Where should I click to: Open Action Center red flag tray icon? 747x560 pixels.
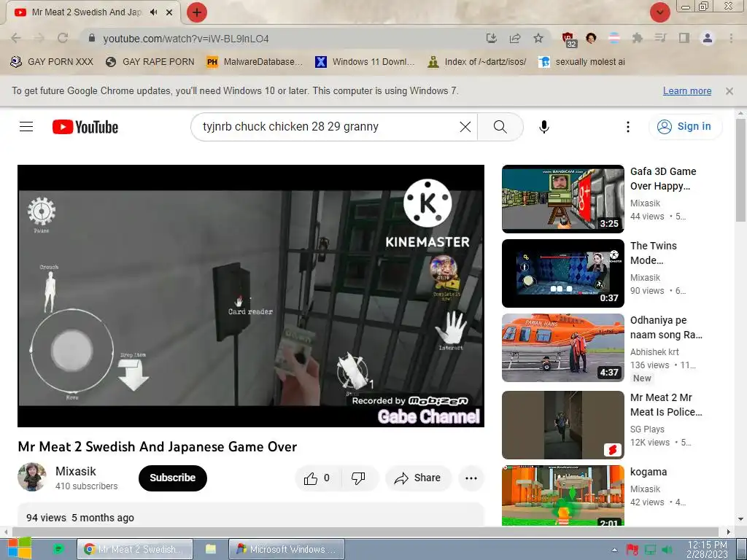[632, 550]
